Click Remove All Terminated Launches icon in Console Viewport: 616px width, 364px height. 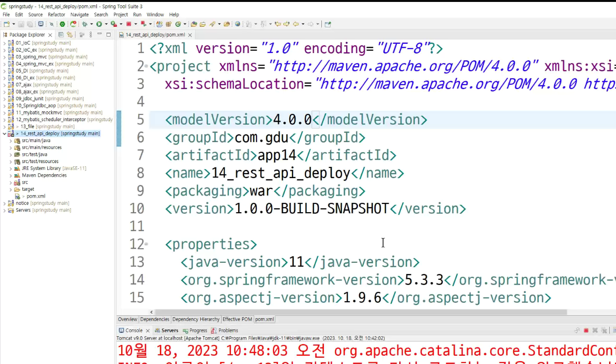coord(604,330)
